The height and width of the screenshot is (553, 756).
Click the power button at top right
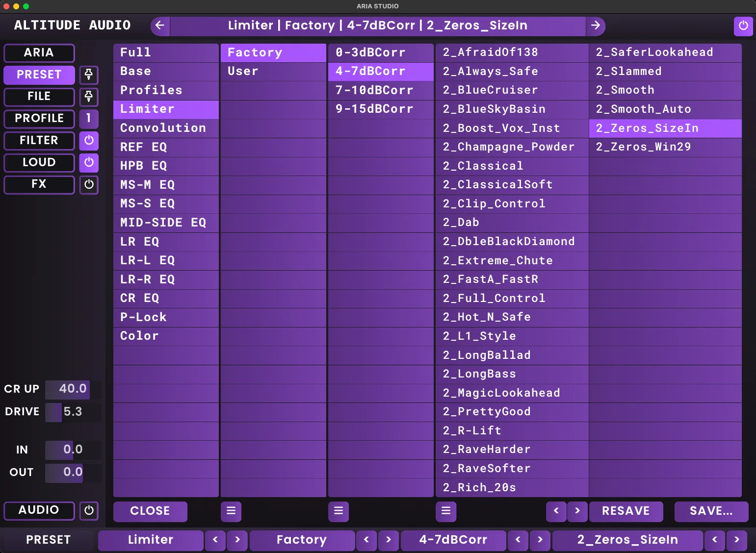coord(743,26)
